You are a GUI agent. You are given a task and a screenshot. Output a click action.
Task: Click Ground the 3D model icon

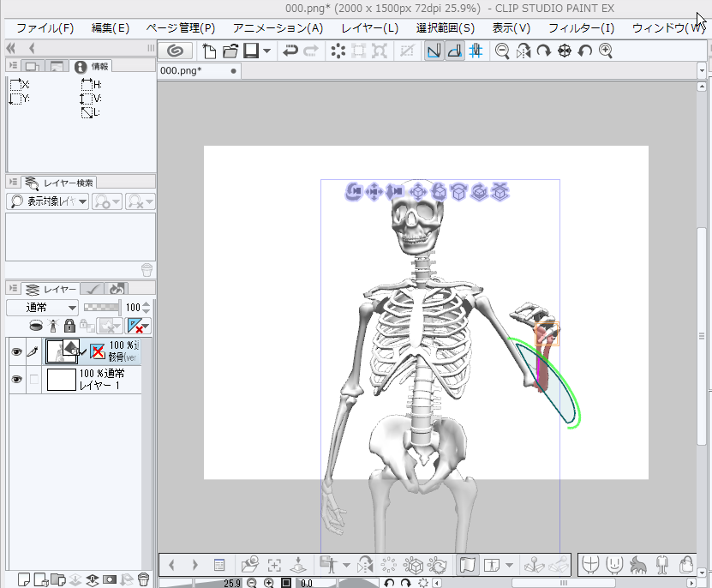pos(298,565)
